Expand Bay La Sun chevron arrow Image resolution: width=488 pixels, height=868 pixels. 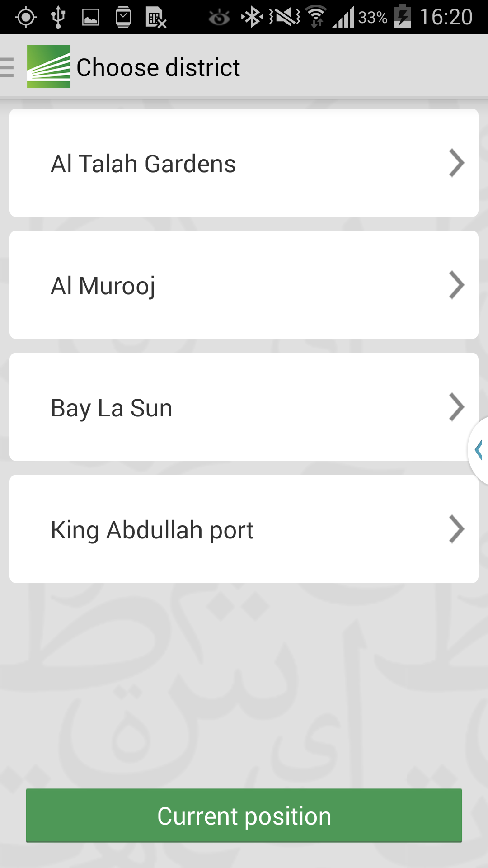(456, 407)
